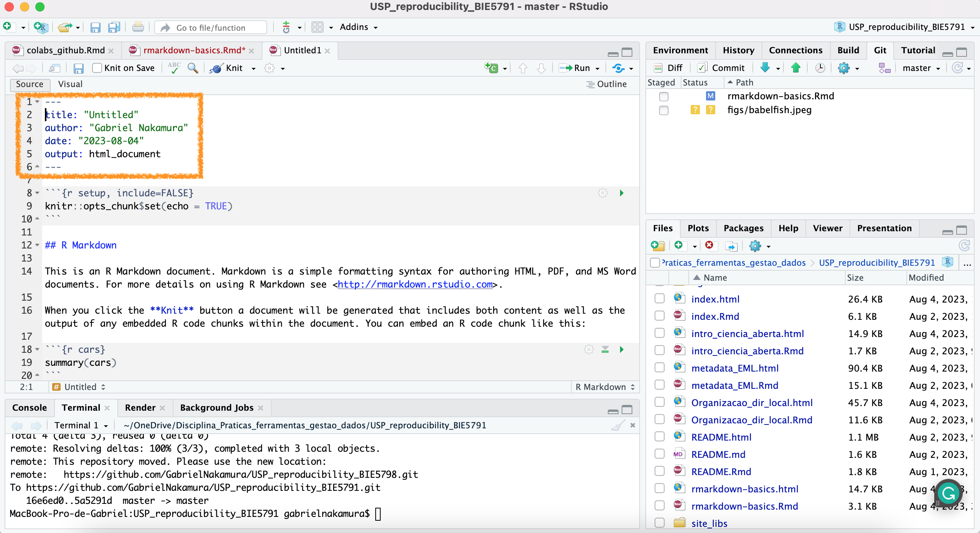Open the Untitled section navigator dropdown
This screenshot has height=533, width=980.
(79, 387)
